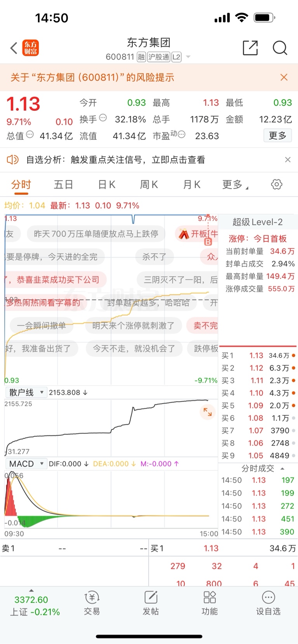Tap comment 恭喜韭菜成功买下公司

(x=55, y=279)
